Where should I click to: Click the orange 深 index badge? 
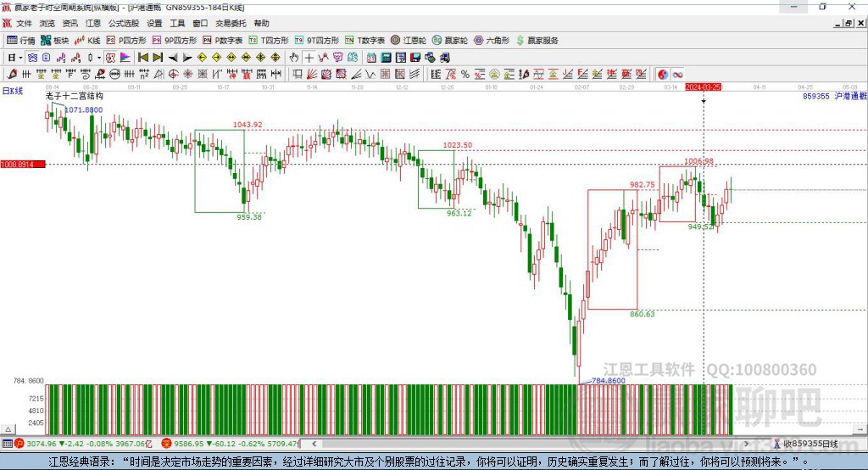[167, 444]
